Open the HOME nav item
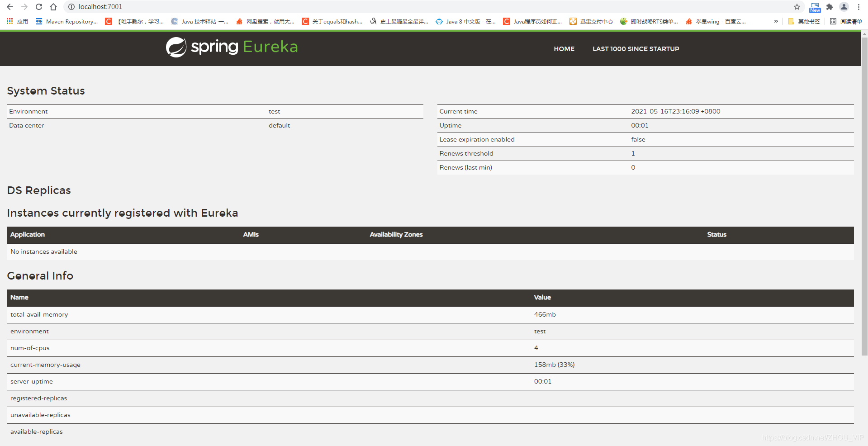 coord(564,49)
